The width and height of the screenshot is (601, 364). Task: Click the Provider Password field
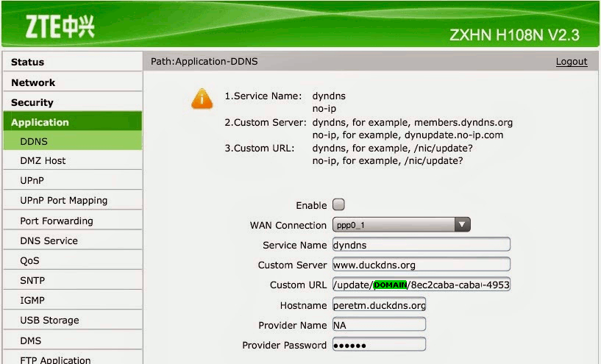pyautogui.click(x=379, y=345)
